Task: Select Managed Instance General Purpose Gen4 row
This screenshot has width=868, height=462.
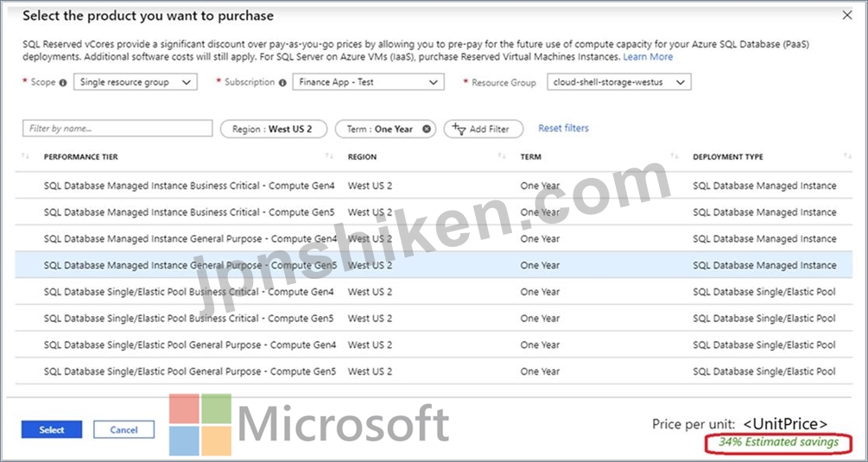Action: click(434, 238)
